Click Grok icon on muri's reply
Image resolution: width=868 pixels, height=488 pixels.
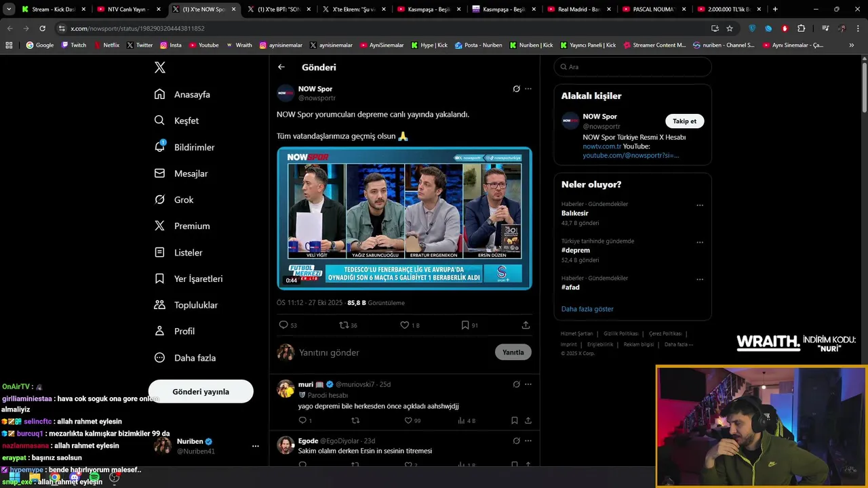[516, 384]
